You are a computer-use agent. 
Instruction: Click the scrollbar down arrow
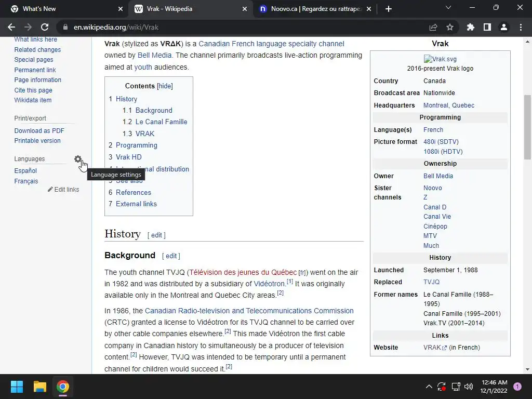coord(527,369)
